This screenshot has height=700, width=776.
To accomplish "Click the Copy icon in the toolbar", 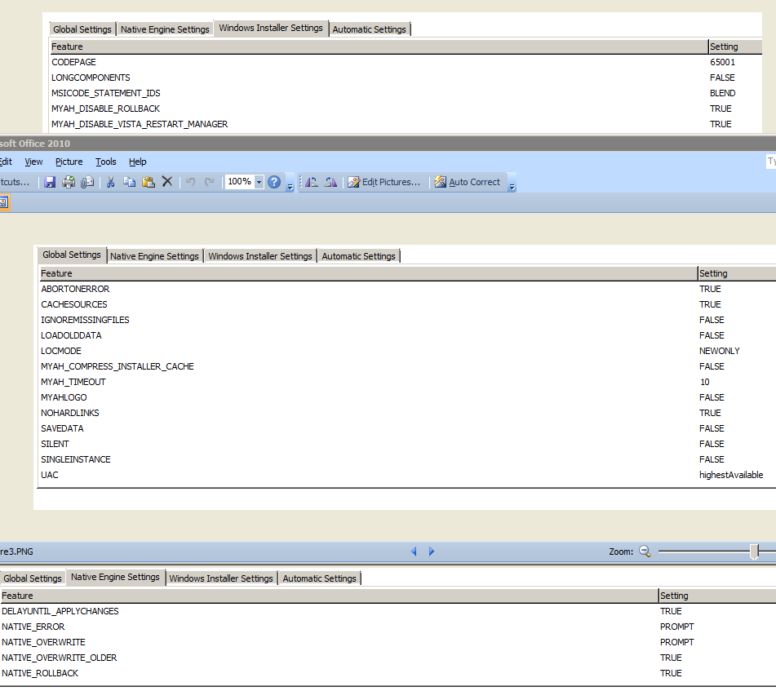I will pyautogui.click(x=129, y=182).
